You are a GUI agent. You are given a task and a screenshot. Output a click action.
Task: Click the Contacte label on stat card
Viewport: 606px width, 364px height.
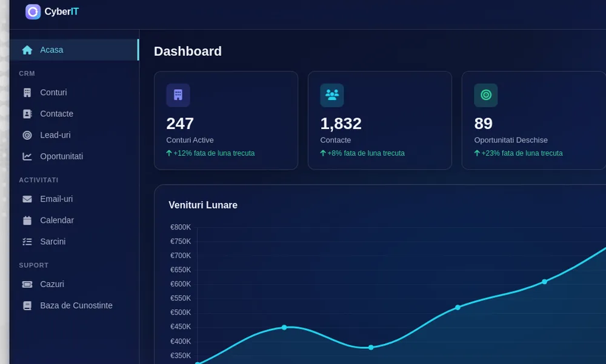point(336,141)
